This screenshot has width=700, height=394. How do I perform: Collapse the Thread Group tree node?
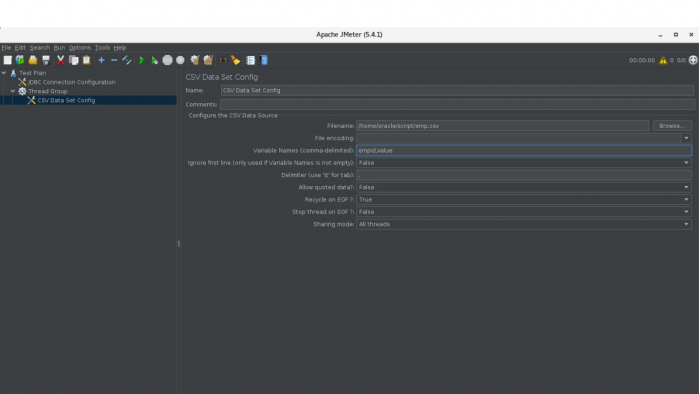coord(13,91)
